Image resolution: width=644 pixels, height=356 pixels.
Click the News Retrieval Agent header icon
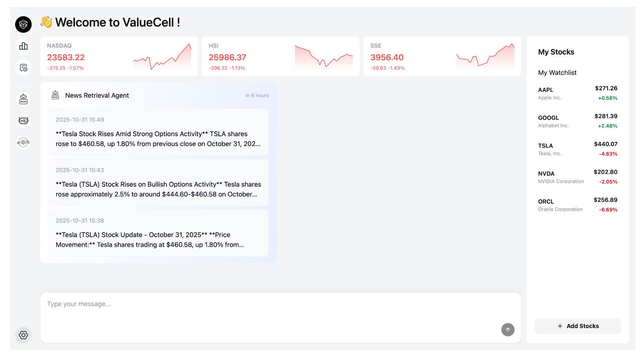[x=55, y=95]
